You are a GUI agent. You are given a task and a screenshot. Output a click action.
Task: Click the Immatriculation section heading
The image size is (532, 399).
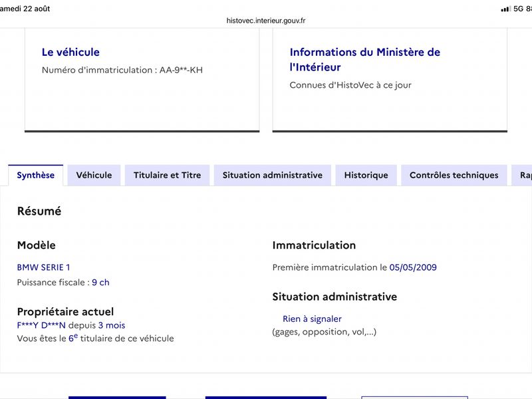pyautogui.click(x=314, y=245)
